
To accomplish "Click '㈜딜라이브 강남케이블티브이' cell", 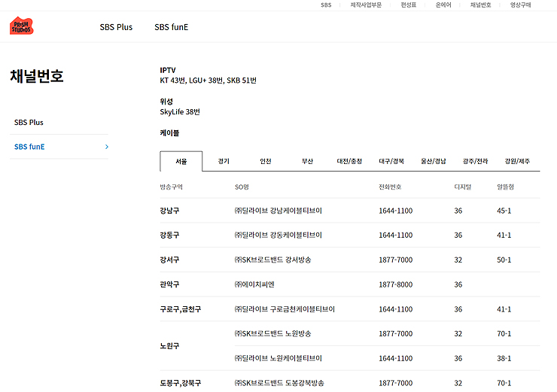I will click(x=278, y=211).
